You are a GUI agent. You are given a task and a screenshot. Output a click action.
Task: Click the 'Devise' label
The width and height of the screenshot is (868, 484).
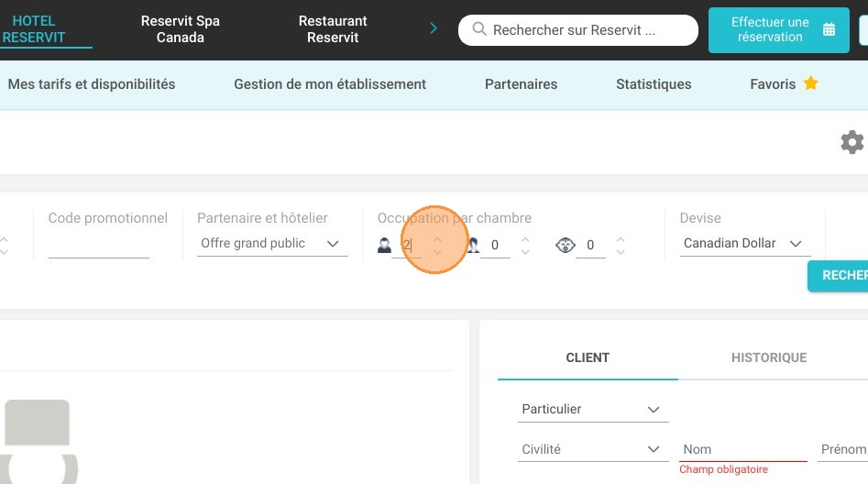click(700, 217)
